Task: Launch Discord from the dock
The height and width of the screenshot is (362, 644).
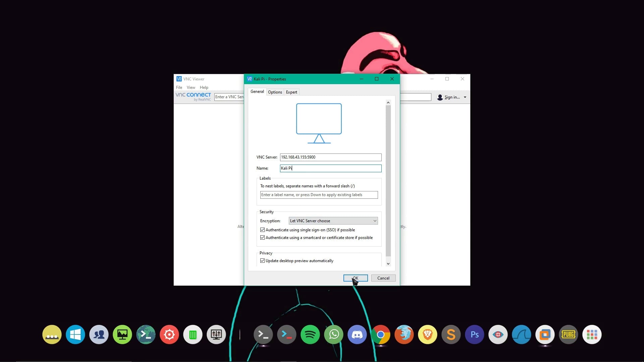Action: click(357, 335)
